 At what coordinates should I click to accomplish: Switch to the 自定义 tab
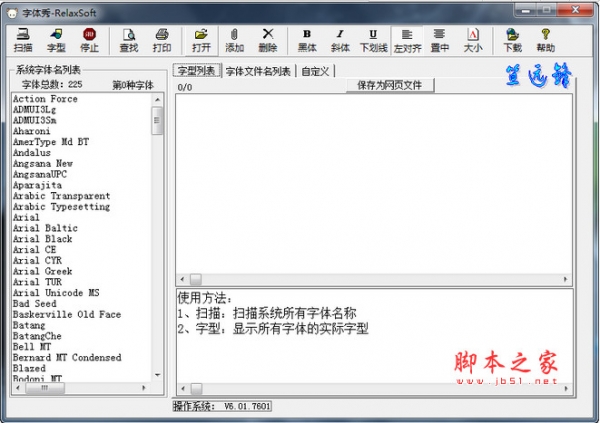pos(315,71)
